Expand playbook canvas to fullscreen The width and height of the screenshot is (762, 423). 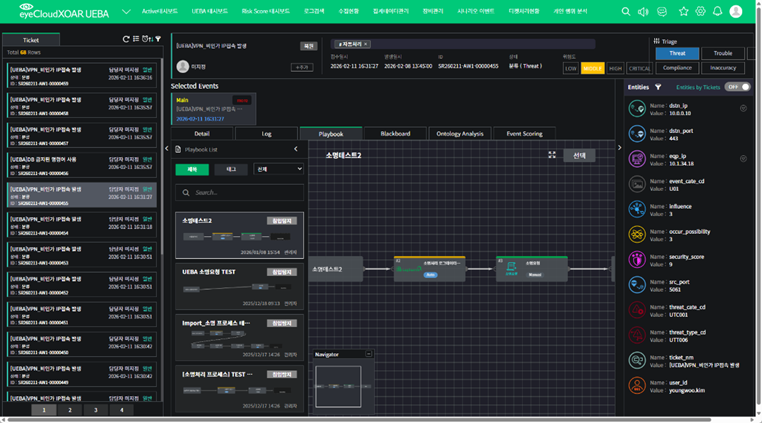coord(552,155)
